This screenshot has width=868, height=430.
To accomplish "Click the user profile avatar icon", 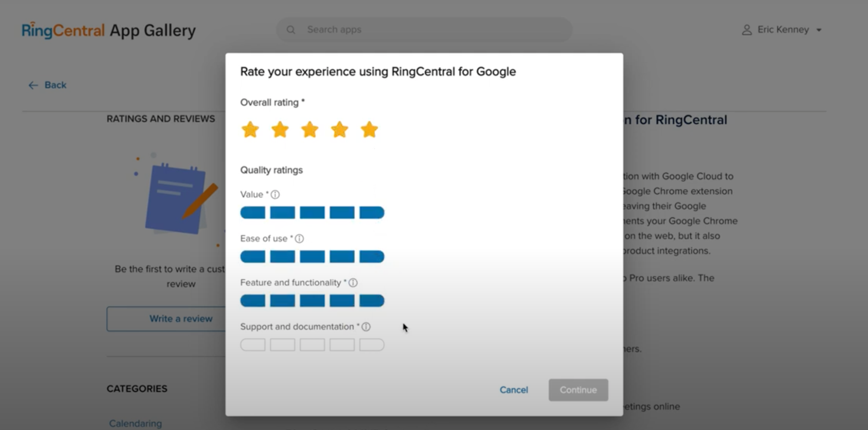I will pyautogui.click(x=746, y=30).
